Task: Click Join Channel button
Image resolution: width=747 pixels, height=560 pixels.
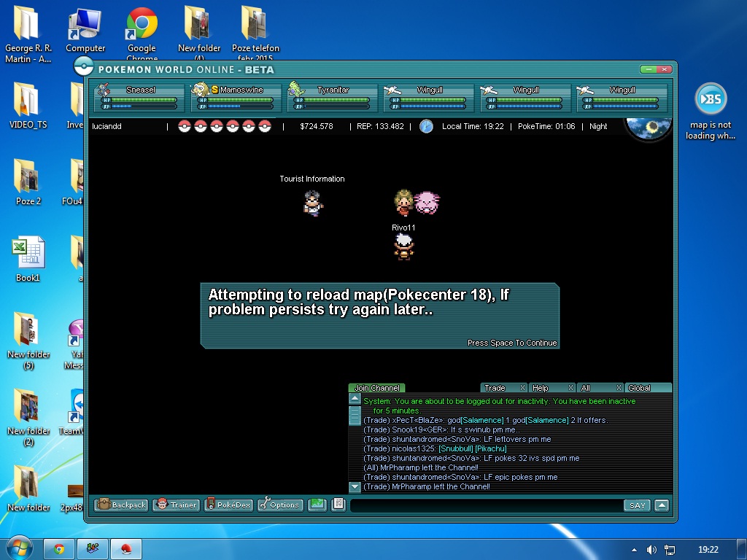Action: click(377, 388)
